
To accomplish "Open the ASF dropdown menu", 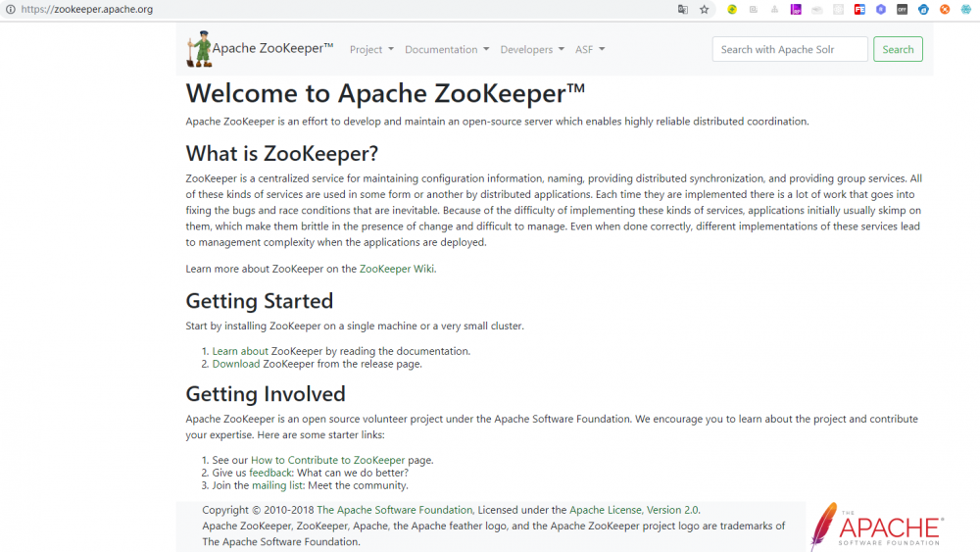I will tap(590, 49).
